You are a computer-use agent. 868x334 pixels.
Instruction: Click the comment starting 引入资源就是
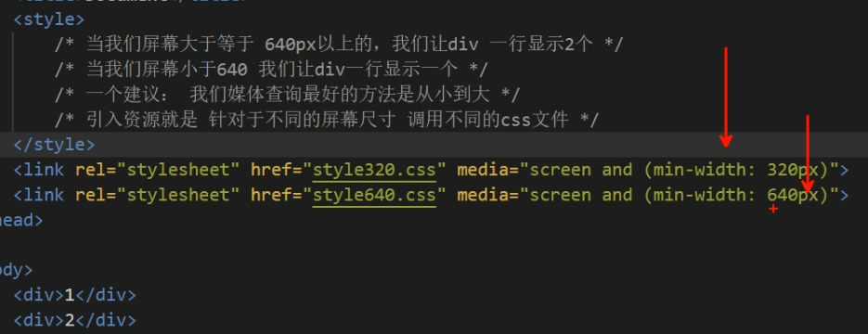(x=327, y=120)
